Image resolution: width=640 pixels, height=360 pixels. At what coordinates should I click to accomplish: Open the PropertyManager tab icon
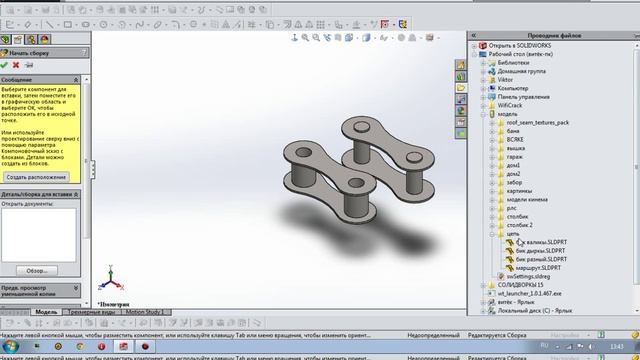click(18, 39)
